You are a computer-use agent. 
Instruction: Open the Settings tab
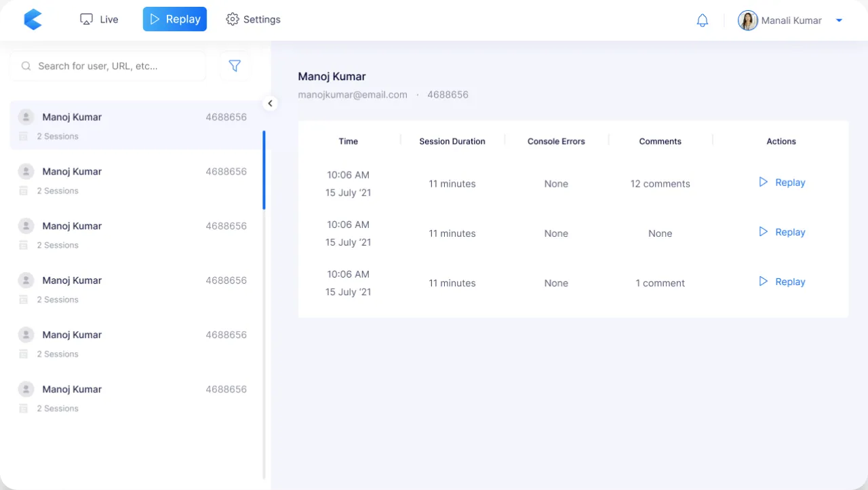pos(253,19)
